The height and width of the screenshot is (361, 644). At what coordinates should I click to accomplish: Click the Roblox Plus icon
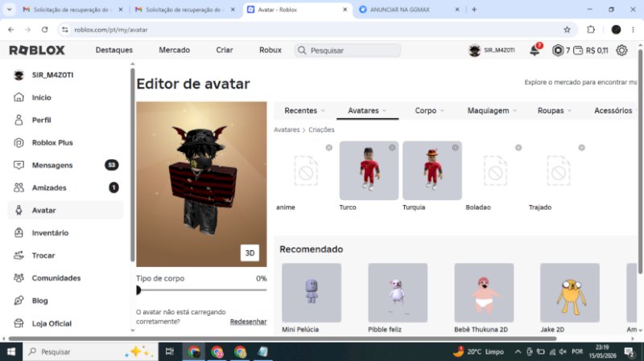(19, 142)
